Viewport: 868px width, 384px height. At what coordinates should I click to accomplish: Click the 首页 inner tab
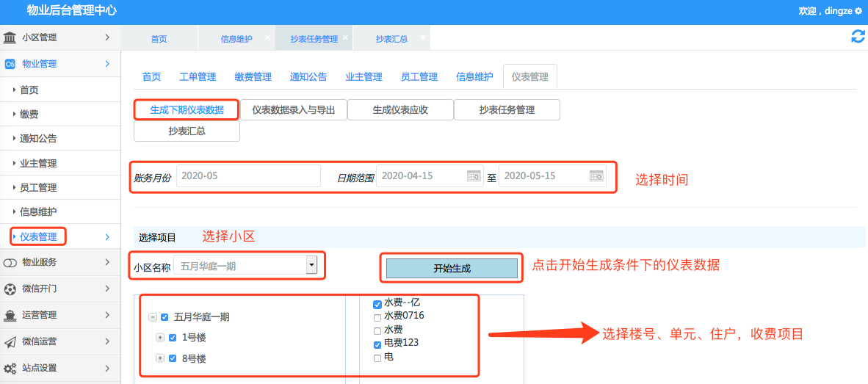[x=152, y=77]
